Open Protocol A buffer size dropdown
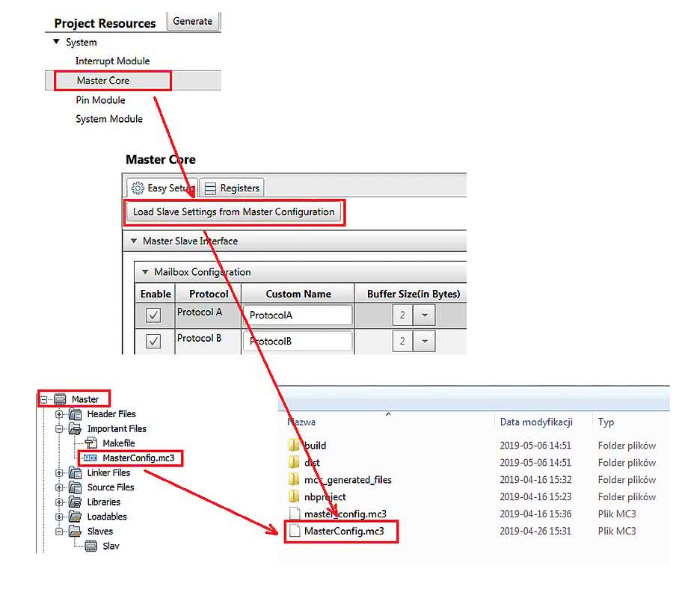The width and height of the screenshot is (673, 616). (424, 315)
